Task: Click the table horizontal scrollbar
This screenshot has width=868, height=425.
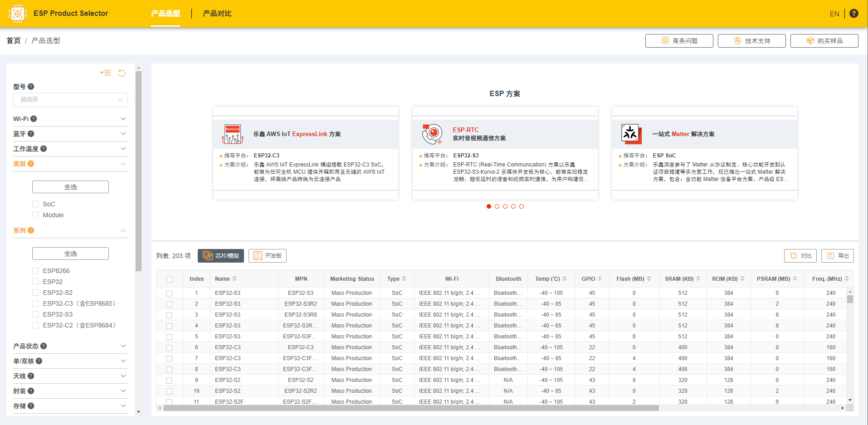Action: (x=411, y=408)
